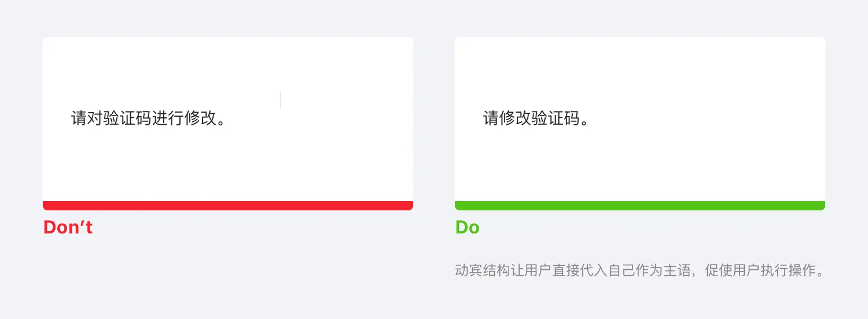Click "让用户" in the gray caption
Image resolution: width=868 pixels, height=319 pixels.
(x=531, y=271)
